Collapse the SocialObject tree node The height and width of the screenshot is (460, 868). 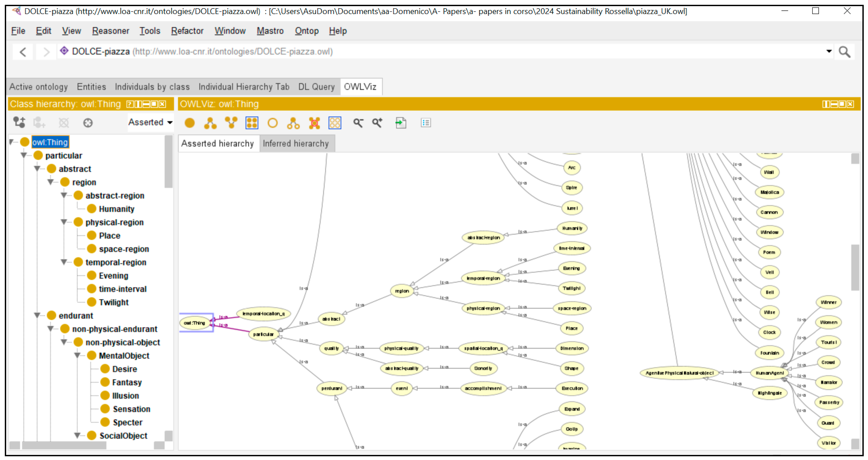click(x=78, y=435)
